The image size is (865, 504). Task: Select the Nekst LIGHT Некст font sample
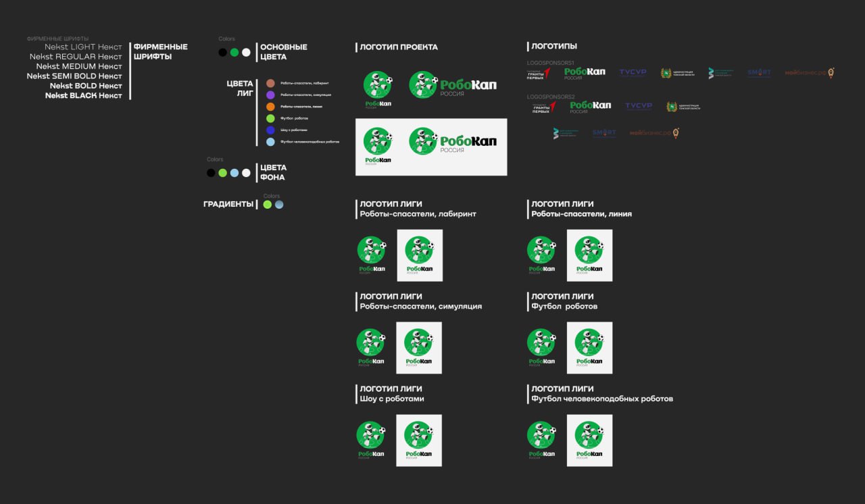84,47
